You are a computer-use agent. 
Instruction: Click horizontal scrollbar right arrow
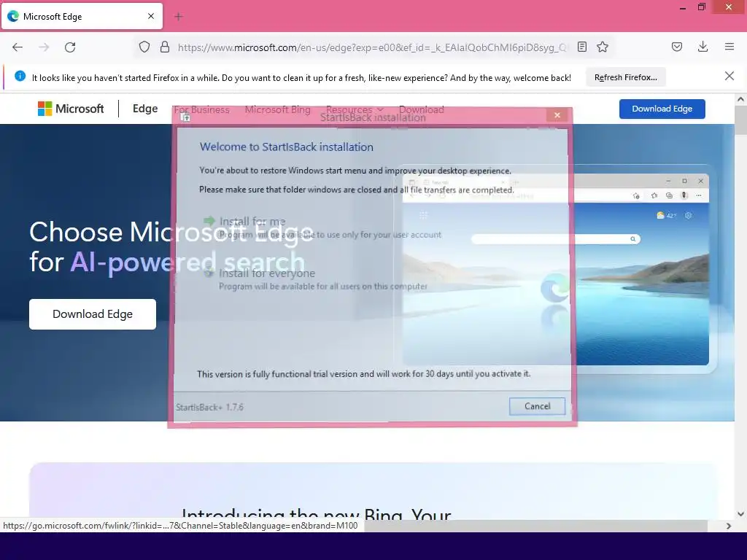tap(729, 526)
